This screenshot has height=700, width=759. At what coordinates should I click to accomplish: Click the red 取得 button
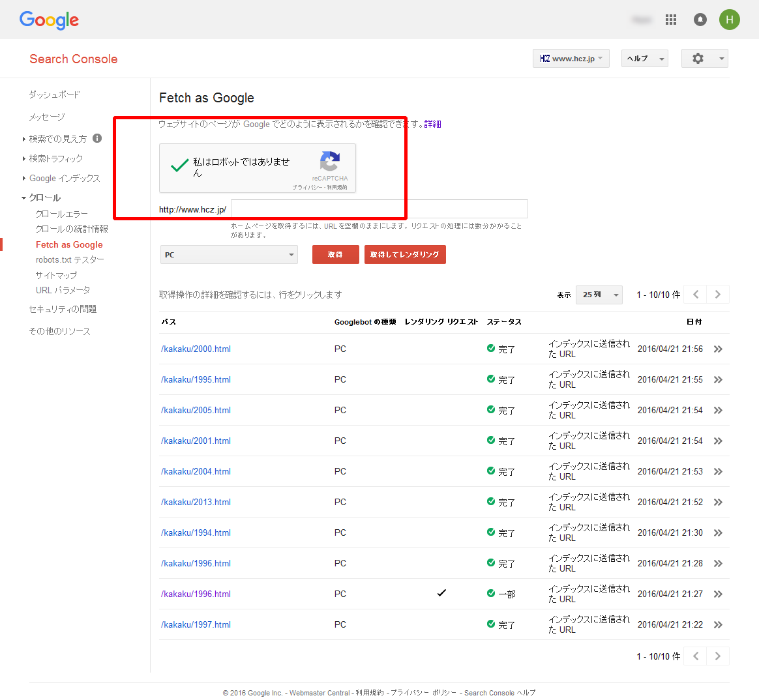pos(335,254)
